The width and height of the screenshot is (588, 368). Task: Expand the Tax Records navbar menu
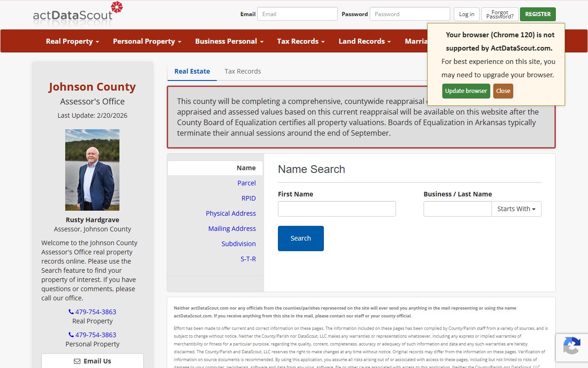tap(301, 41)
